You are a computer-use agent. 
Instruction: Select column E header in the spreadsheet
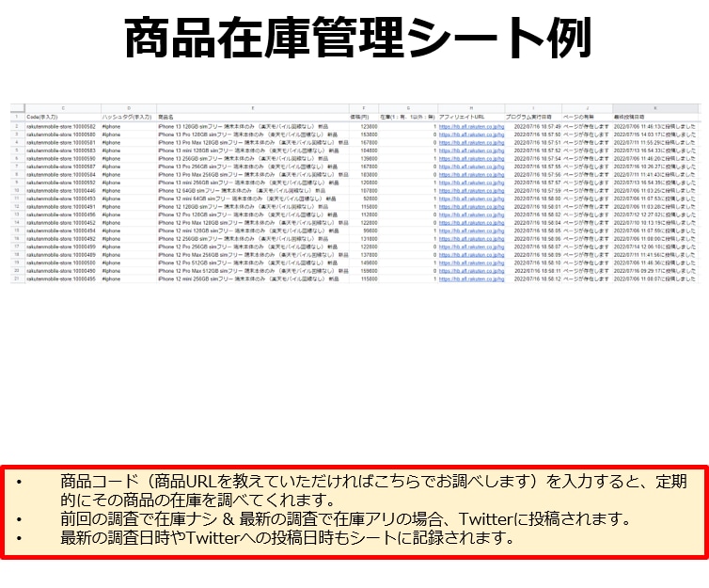click(x=253, y=108)
